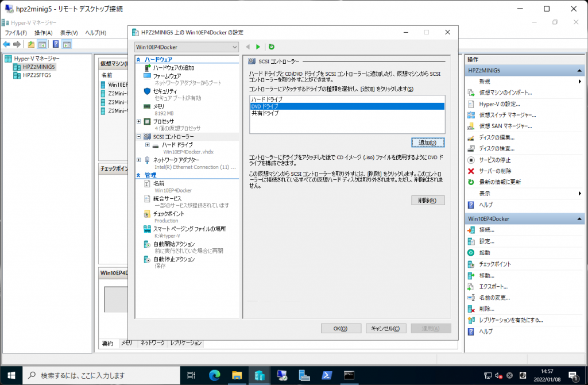
Task: Switch to the レプリケーション tab
Action: pyautogui.click(x=185, y=343)
